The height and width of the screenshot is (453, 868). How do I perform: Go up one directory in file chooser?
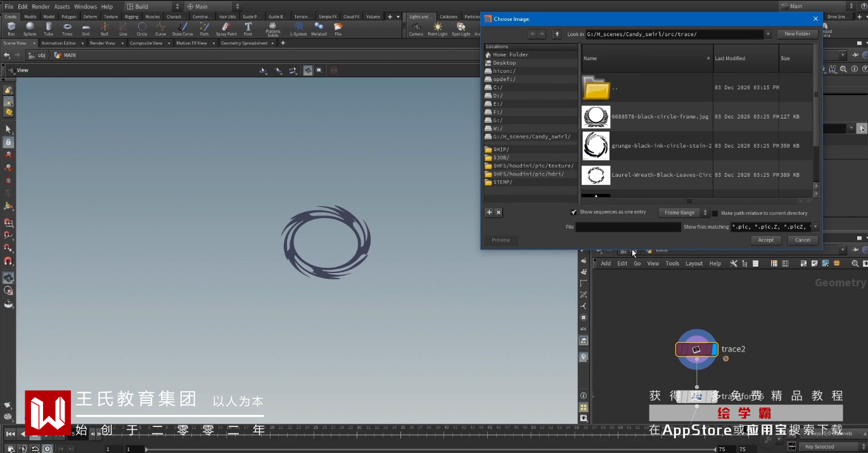coord(557,34)
